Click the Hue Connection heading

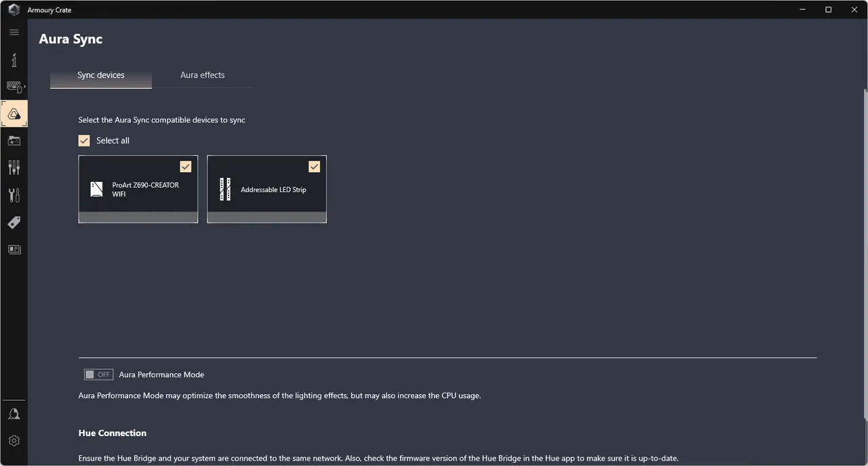point(113,433)
